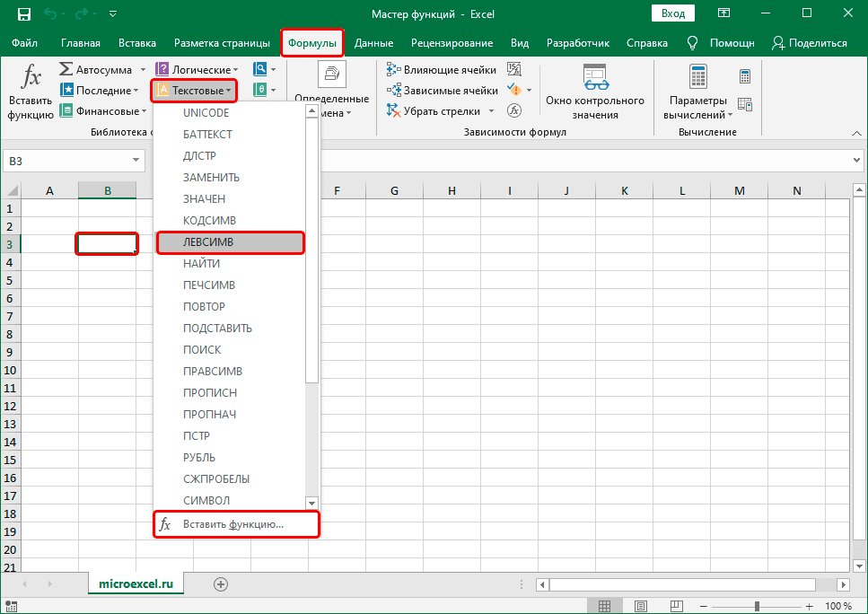Click the Show Formulas icon
The image size is (868, 614).
[x=514, y=69]
